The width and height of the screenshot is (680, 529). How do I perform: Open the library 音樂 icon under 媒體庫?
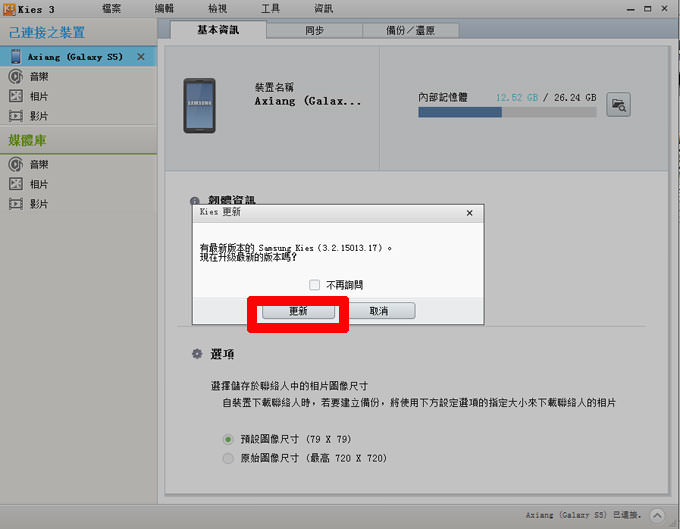[x=16, y=164]
